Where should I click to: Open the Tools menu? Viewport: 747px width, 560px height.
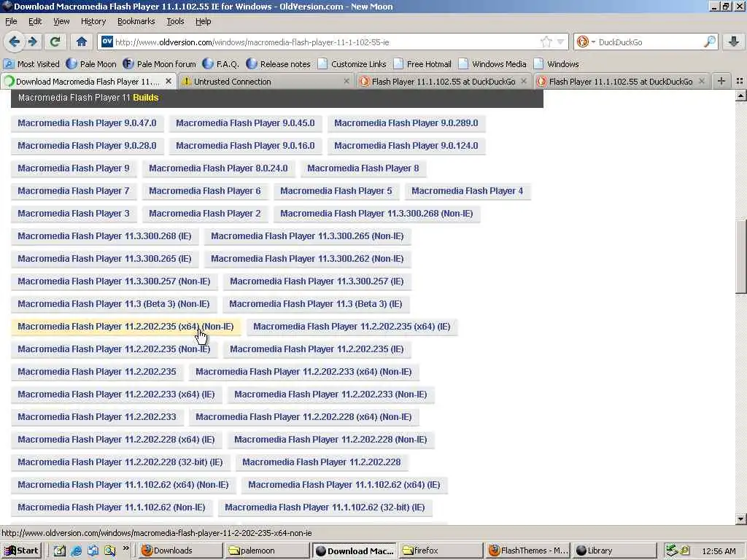[175, 21]
